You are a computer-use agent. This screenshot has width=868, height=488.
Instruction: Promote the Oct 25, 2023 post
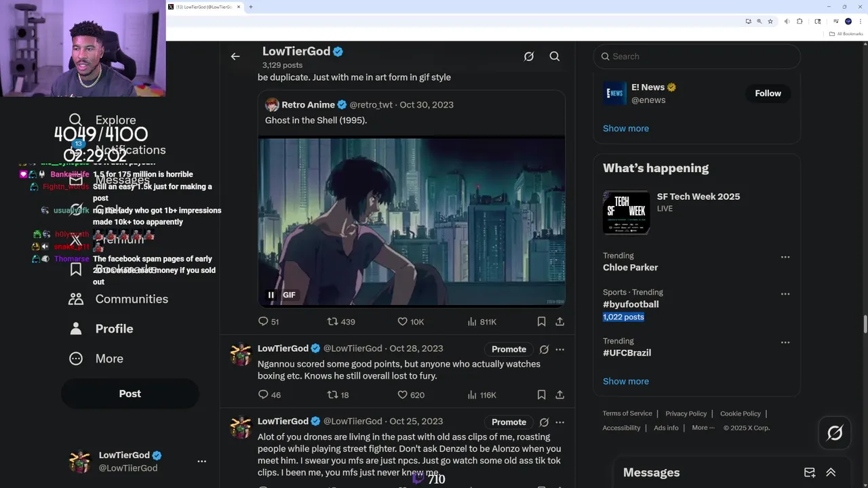509,422
